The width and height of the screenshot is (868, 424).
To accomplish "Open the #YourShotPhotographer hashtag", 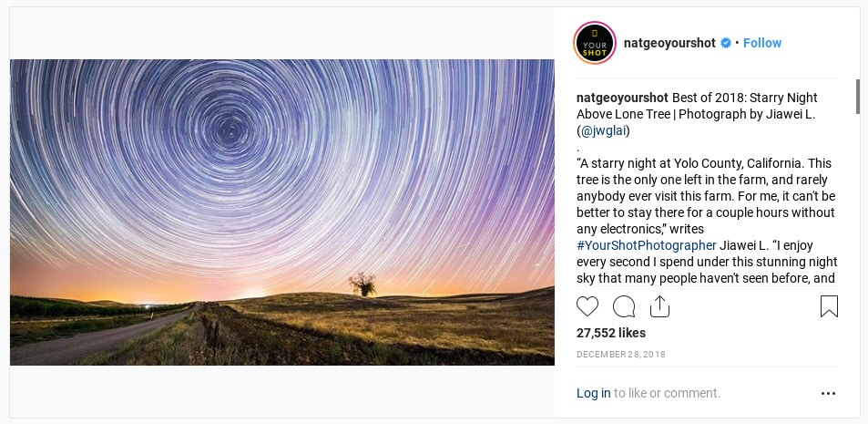I will point(646,245).
